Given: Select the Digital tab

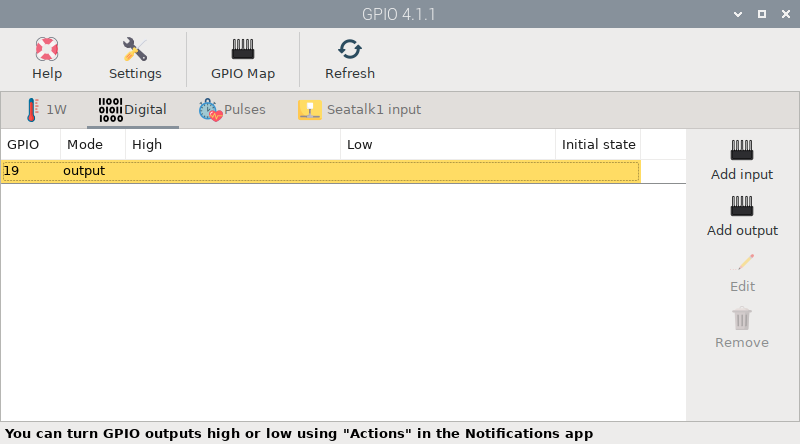Looking at the screenshot, I should point(133,110).
